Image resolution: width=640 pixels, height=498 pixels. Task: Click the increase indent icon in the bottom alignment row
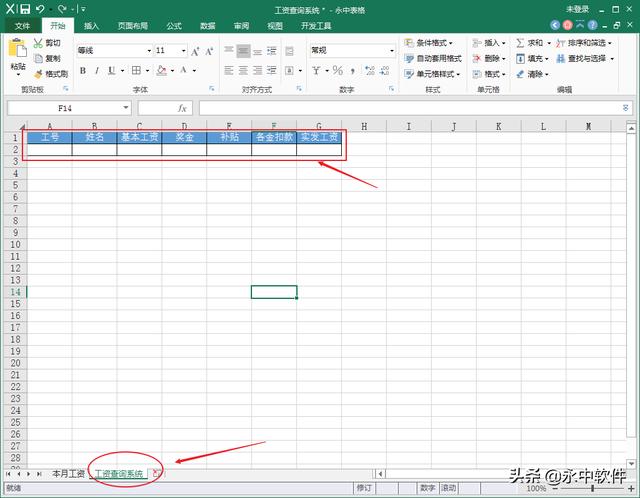pos(272,71)
